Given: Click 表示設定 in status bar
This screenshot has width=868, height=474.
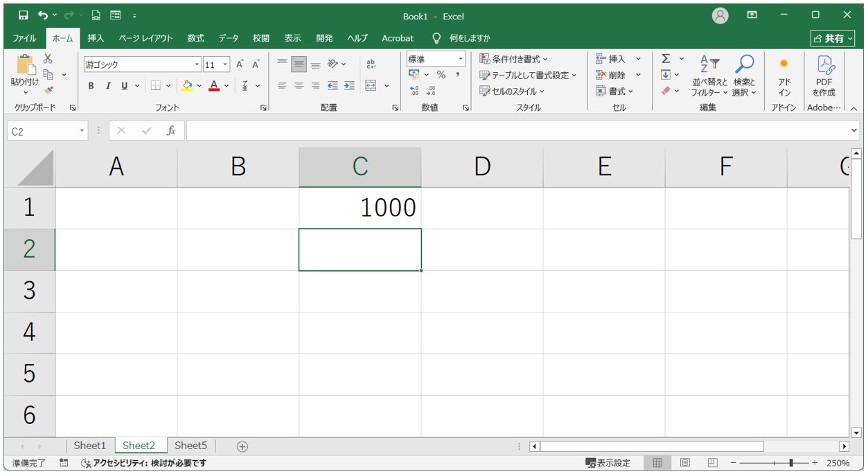Looking at the screenshot, I should click(608, 463).
